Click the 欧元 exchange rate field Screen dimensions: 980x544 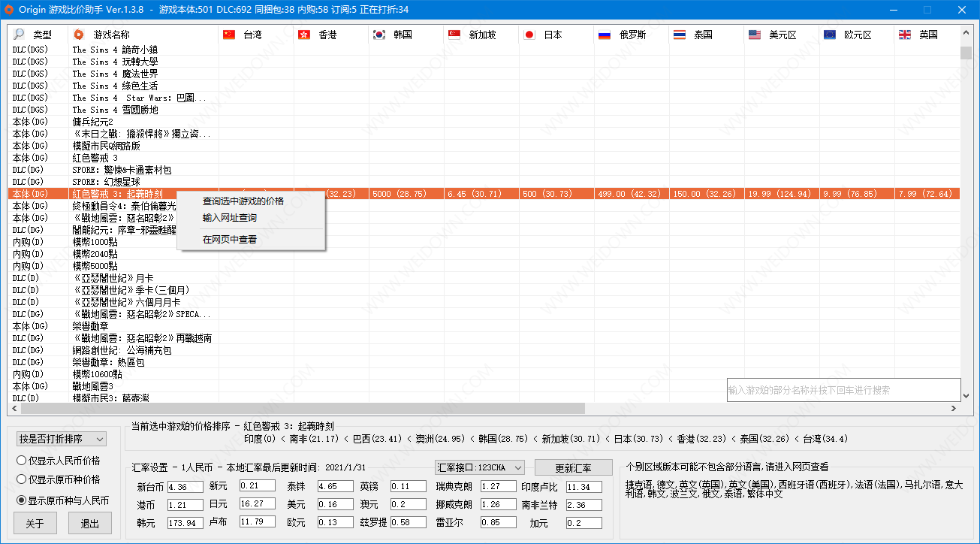tap(335, 523)
